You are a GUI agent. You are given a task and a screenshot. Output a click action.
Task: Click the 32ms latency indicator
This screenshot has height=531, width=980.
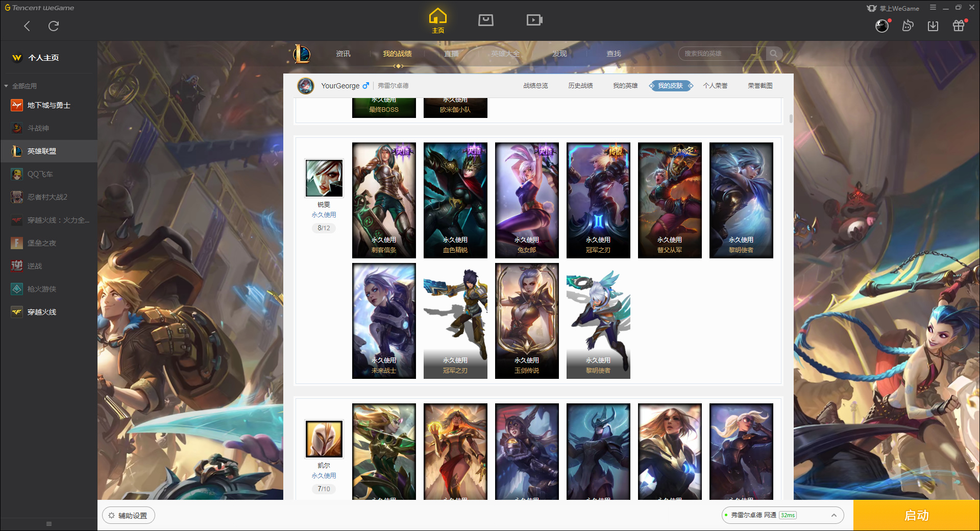(x=788, y=515)
